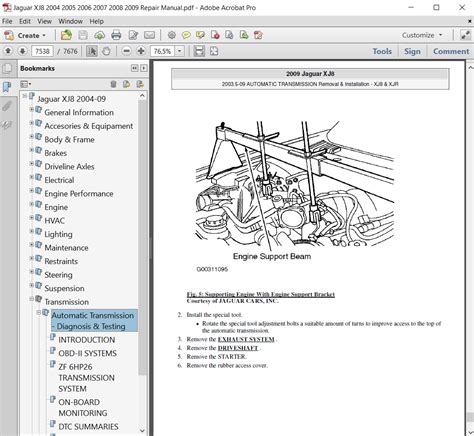
Task: Select the OBD-II SYSTEMS bookmark
Action: pyautogui.click(x=87, y=353)
